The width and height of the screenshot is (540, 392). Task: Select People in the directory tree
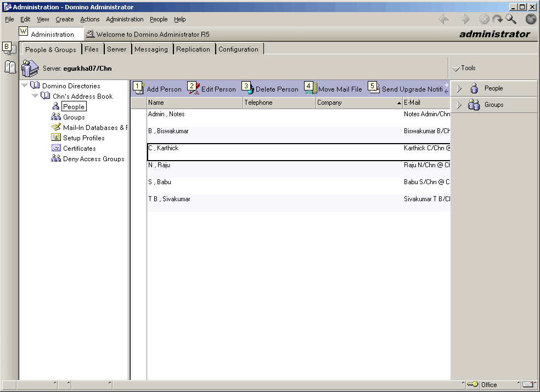(74, 106)
